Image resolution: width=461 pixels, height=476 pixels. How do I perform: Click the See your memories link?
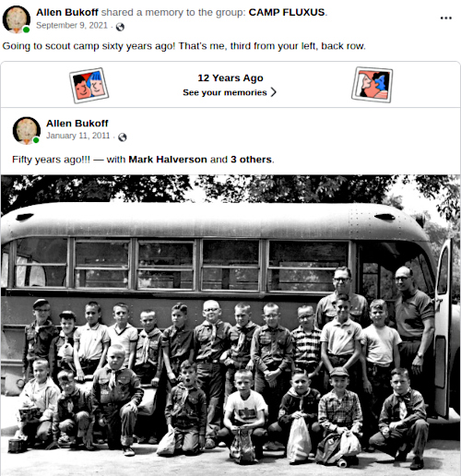225,92
